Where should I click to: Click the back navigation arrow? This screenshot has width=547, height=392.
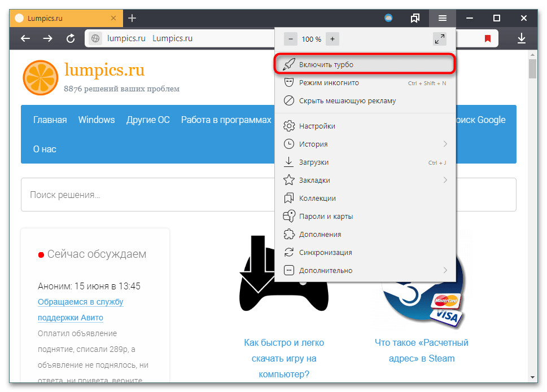click(25, 38)
